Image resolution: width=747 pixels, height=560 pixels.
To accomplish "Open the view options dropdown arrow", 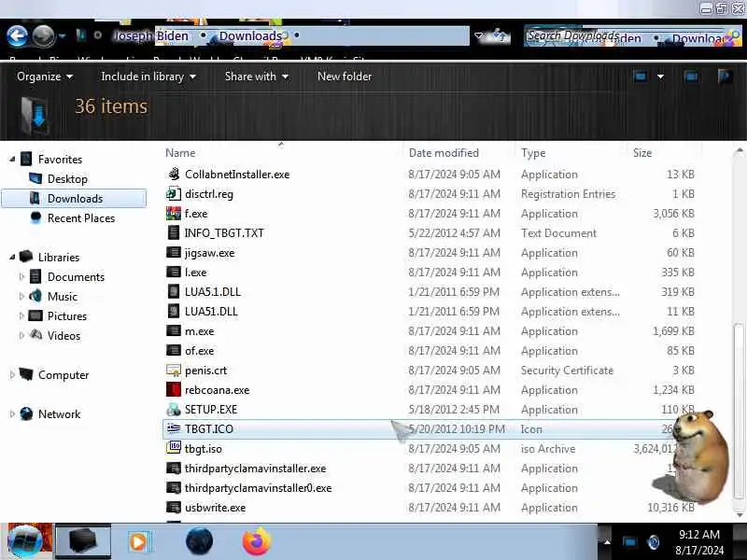I will [x=660, y=77].
